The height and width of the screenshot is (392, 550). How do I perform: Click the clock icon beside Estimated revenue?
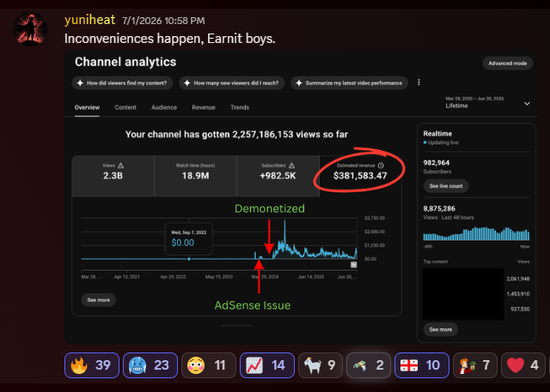[381, 166]
